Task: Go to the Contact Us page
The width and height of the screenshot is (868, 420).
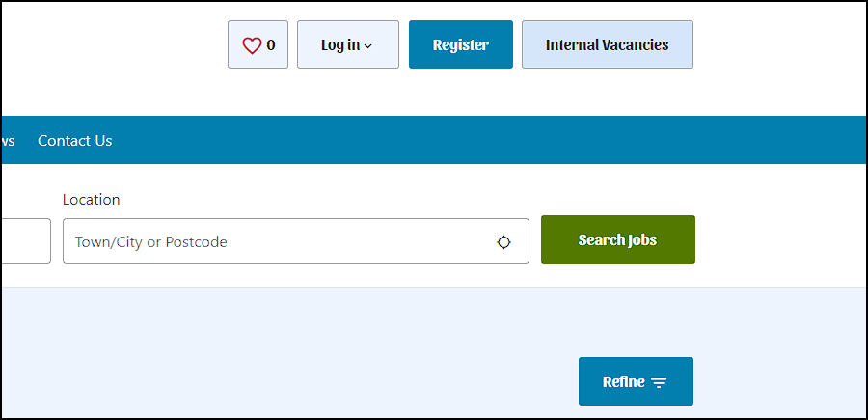Action: pos(74,141)
